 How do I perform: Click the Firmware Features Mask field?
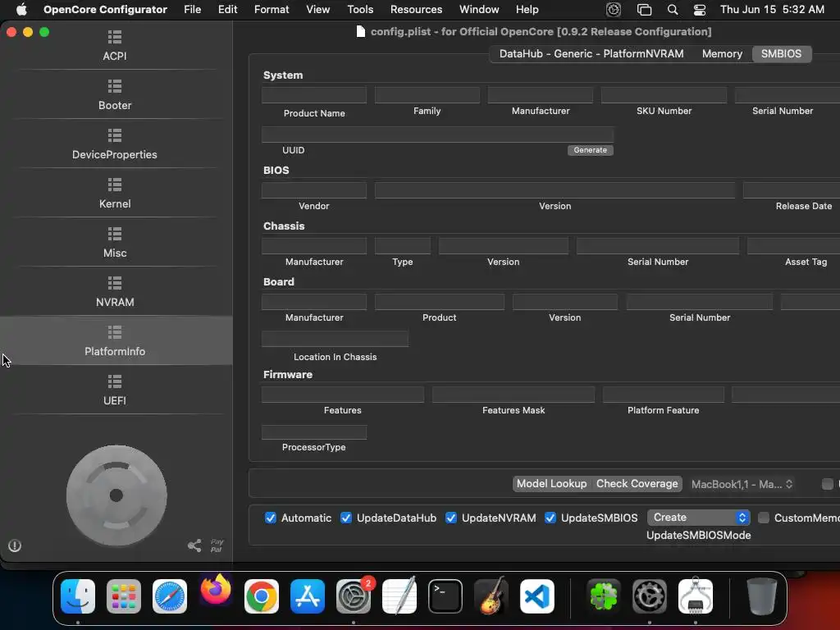(x=514, y=395)
